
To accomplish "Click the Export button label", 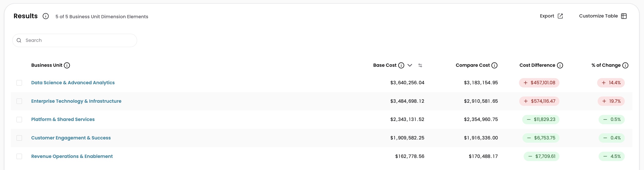I will 547,16.
